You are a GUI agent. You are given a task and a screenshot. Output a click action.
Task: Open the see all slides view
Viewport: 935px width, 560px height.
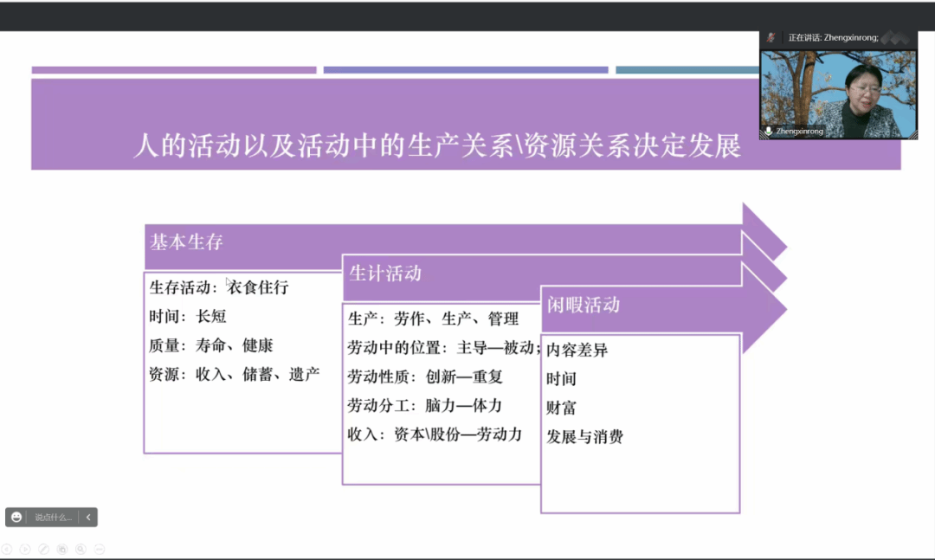(62, 549)
